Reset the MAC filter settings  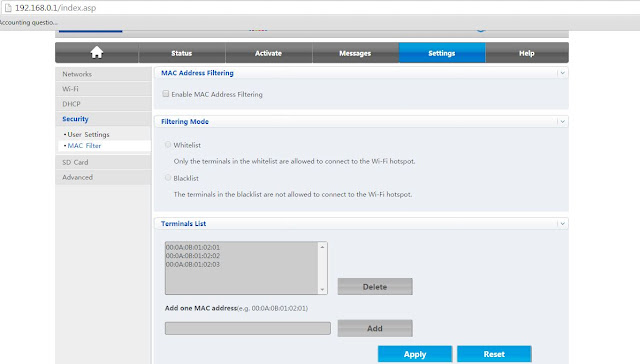[494, 354]
